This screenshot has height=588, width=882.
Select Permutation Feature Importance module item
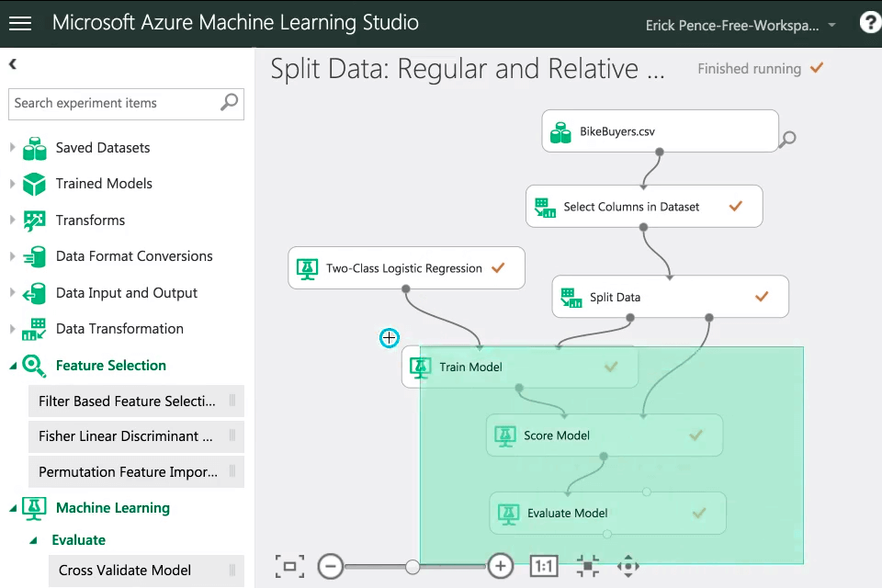click(136, 472)
